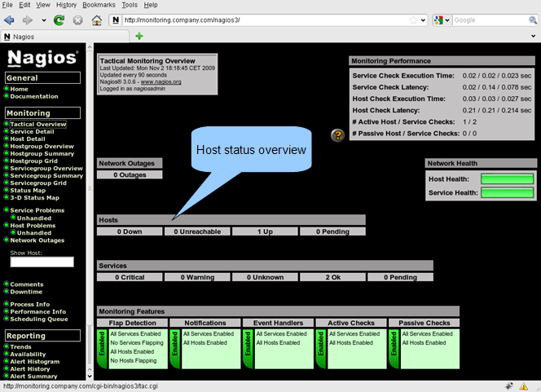Screen dimensions: 541x392
Task: Open the address bar URL dropdown
Action: click(423, 20)
